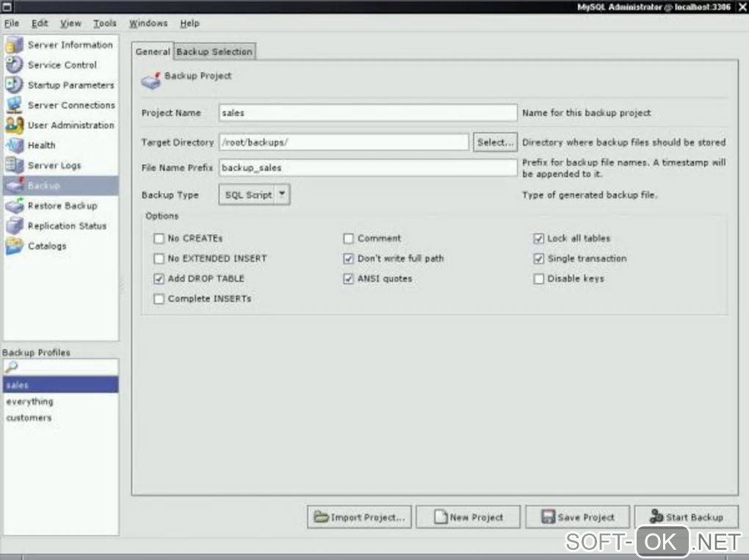The height and width of the screenshot is (560, 749).
Task: Enable the No EXTENDED INSERT checkbox
Action: 159,258
